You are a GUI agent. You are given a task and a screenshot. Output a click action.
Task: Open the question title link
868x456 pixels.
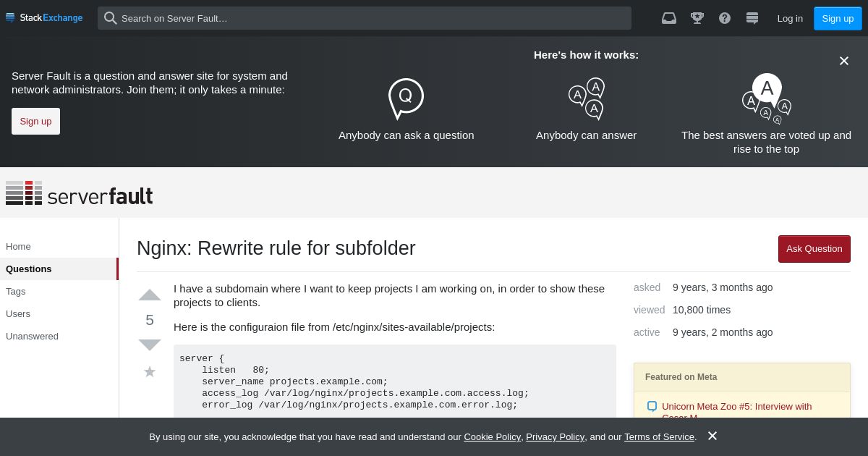[x=276, y=248]
